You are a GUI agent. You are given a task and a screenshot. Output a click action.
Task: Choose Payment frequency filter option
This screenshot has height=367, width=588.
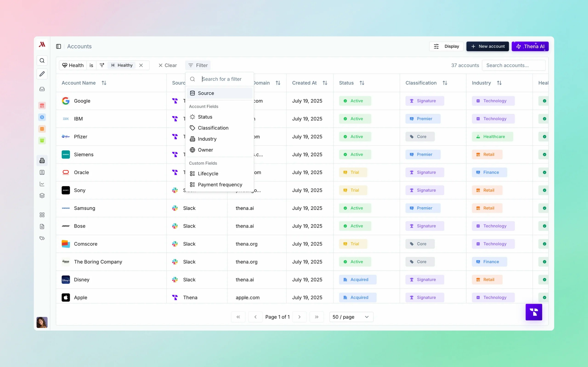[x=220, y=185]
